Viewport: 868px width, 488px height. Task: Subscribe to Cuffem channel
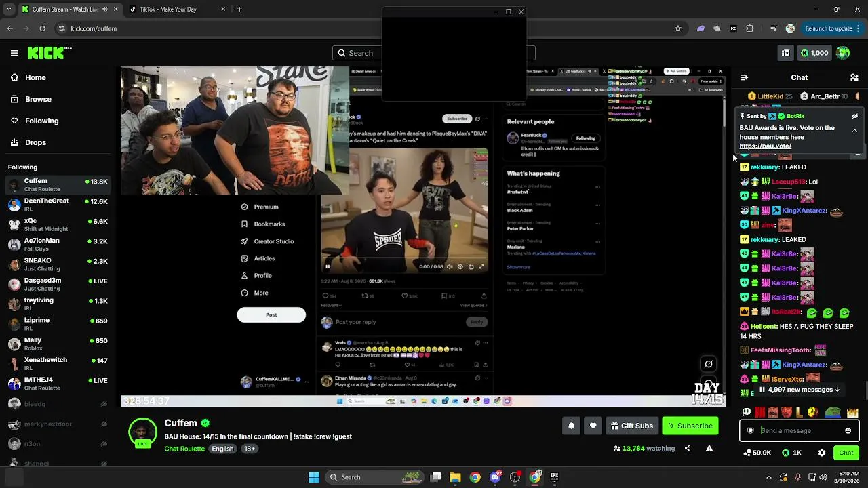(690, 426)
